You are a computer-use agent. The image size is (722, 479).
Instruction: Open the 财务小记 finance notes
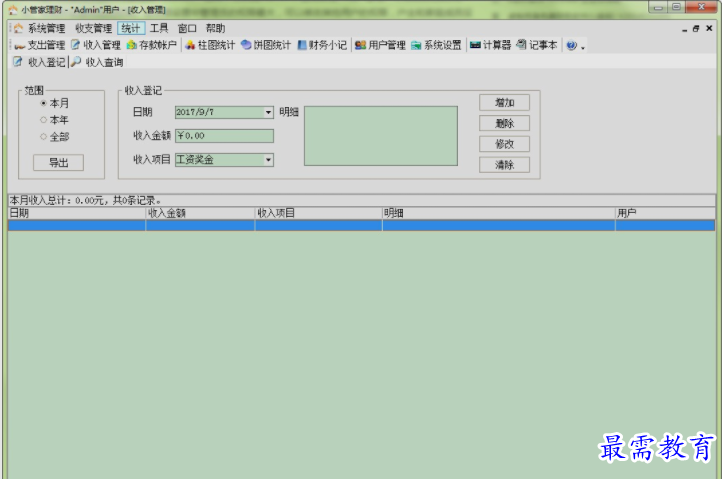(x=322, y=45)
